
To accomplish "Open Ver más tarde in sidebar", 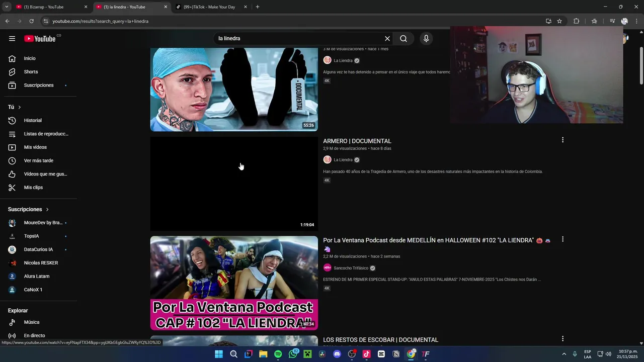I will 38,160.
